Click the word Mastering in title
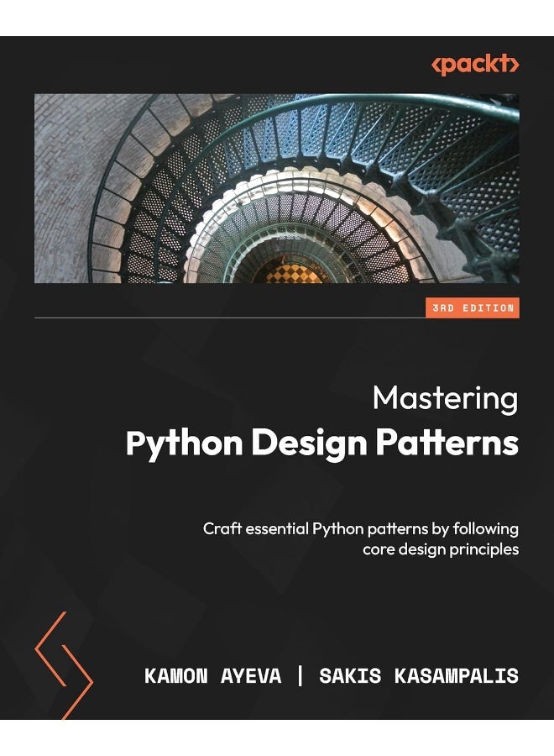This screenshot has width=554, height=756. (445, 398)
